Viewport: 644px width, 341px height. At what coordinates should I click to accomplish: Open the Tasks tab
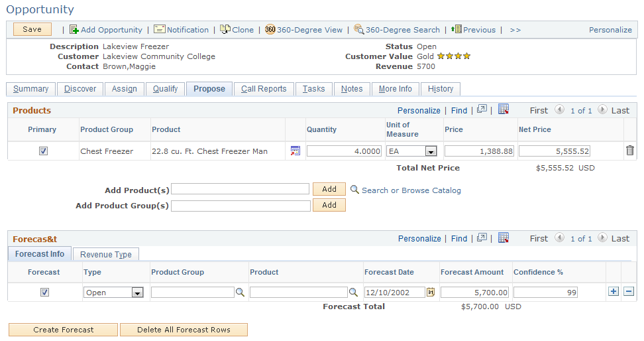[314, 89]
